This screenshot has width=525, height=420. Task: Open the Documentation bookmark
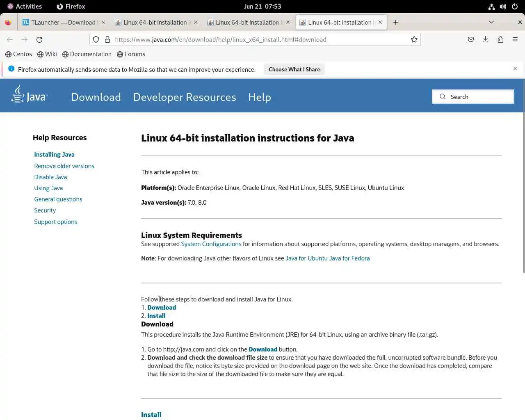click(x=87, y=54)
